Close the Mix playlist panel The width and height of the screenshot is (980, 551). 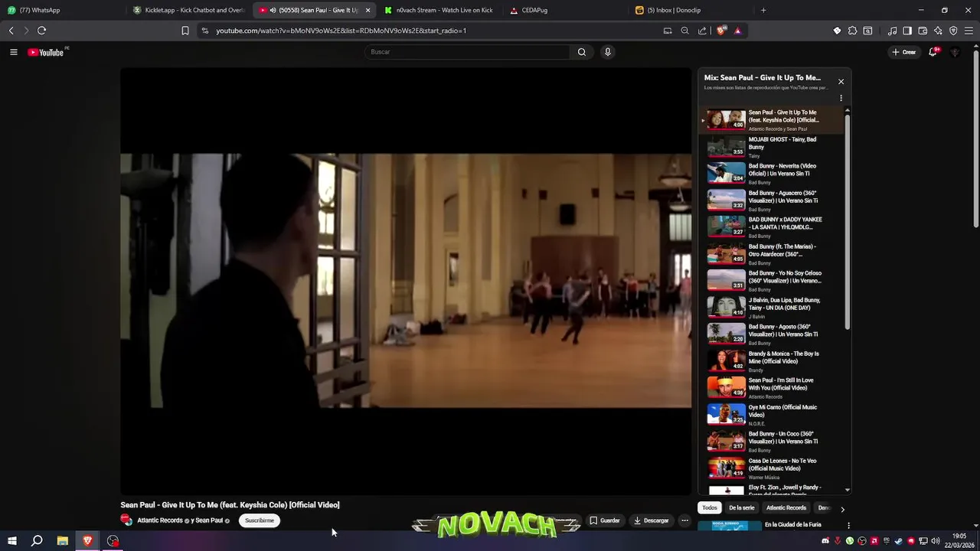coord(841,81)
